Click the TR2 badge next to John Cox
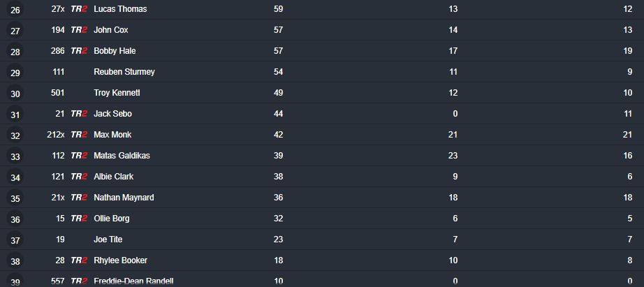Screen dimensions: 644x287 pyautogui.click(x=79, y=30)
